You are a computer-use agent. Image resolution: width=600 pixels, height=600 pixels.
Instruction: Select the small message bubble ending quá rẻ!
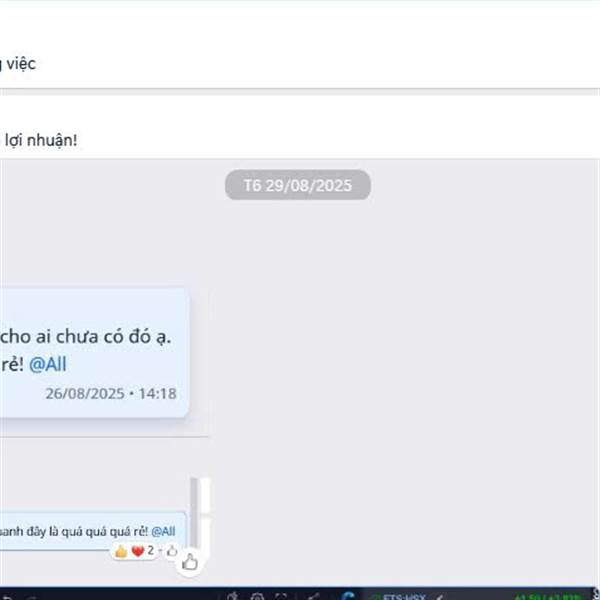click(93, 532)
